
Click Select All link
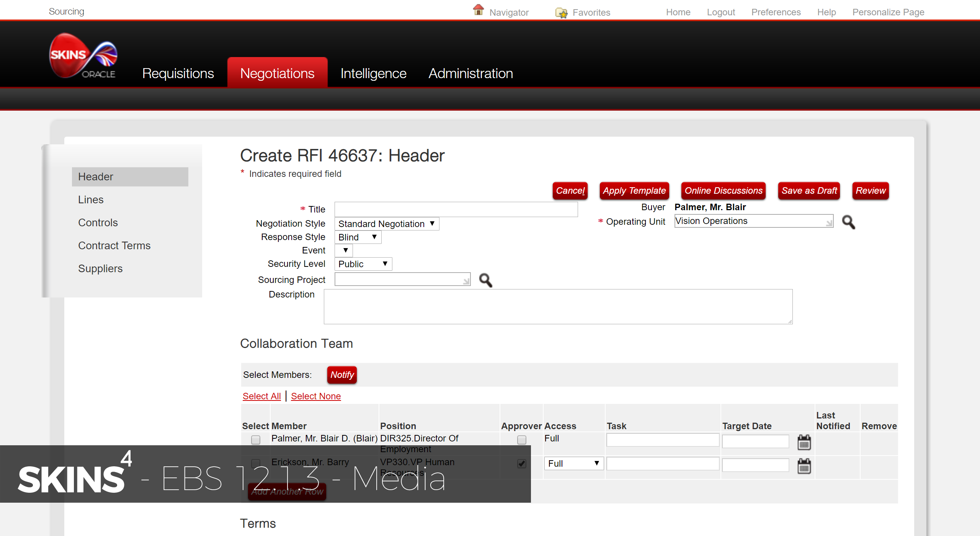pyautogui.click(x=262, y=396)
